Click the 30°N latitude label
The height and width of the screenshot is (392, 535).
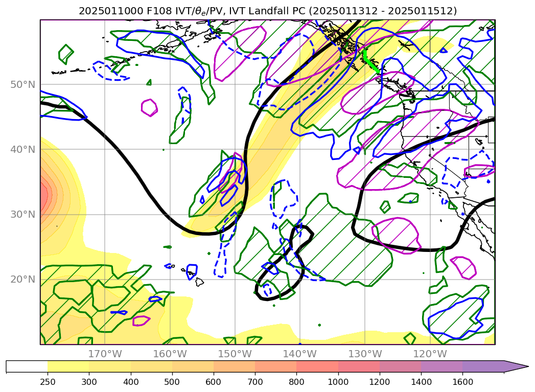click(x=22, y=214)
